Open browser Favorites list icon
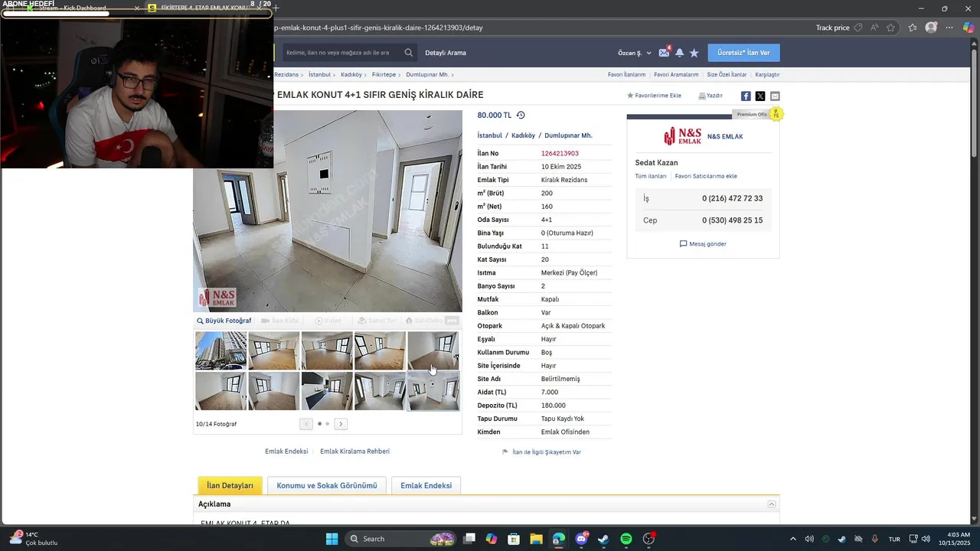The width and height of the screenshot is (980, 551). pyautogui.click(x=913, y=28)
